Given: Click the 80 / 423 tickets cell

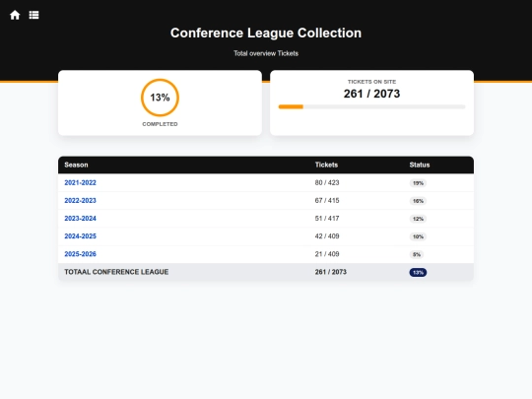Looking at the screenshot, I should [x=327, y=183].
